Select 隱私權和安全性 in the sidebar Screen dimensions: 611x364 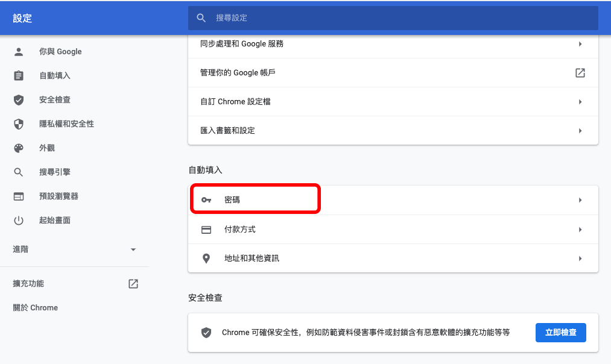click(66, 124)
